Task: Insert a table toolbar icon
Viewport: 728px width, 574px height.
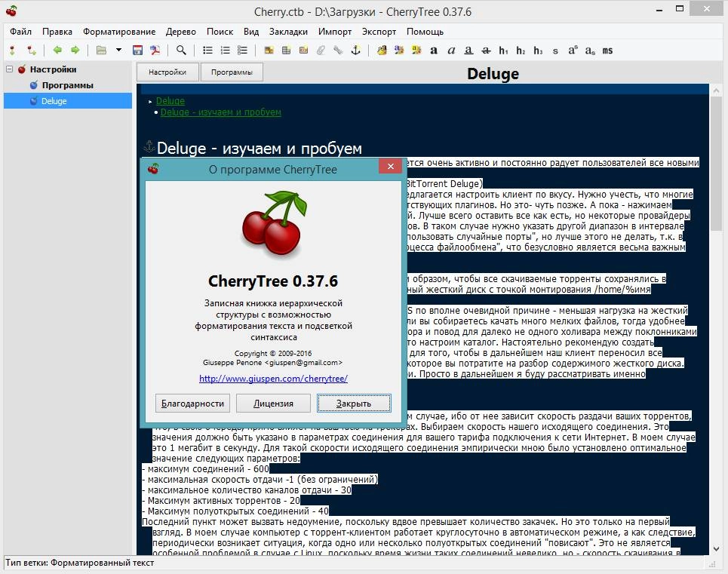Action: click(286, 50)
